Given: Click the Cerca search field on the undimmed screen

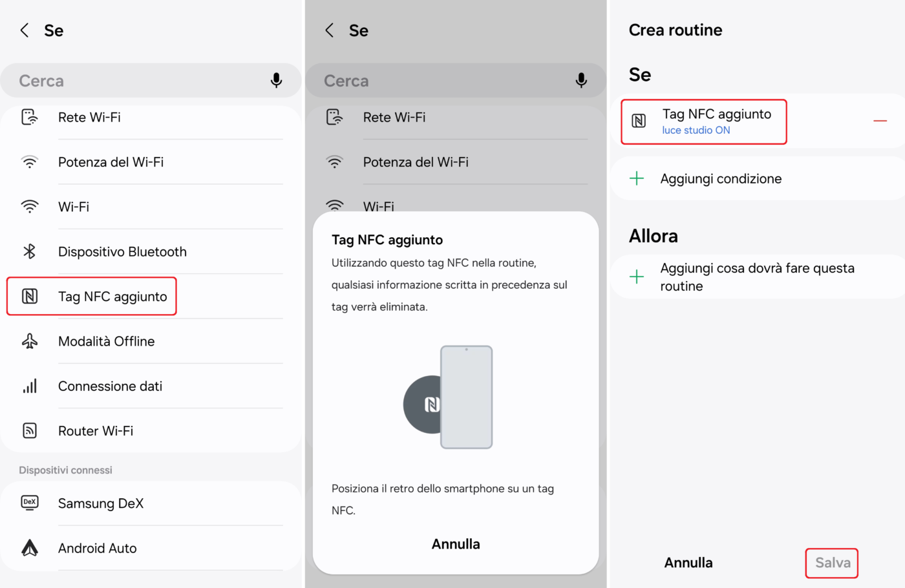Looking at the screenshot, I should coord(136,81).
